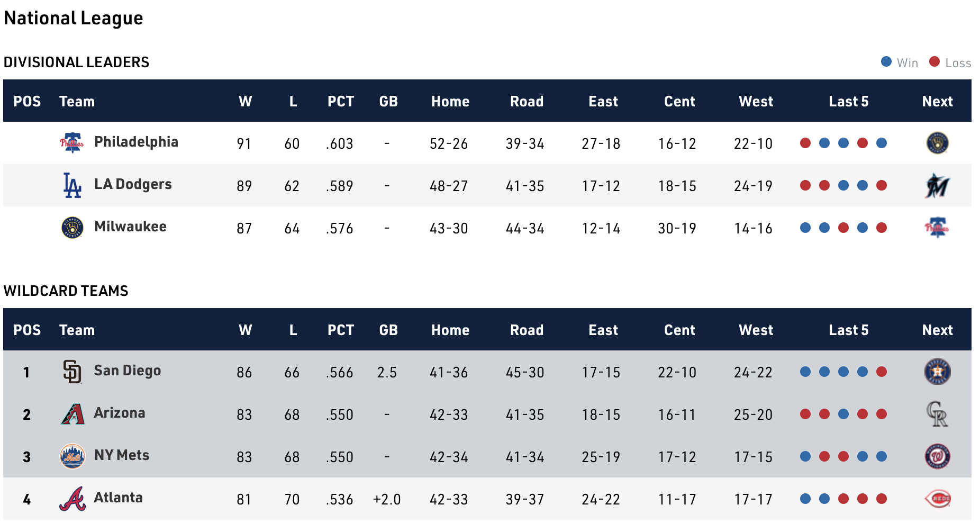This screenshot has height=523, width=980.
Task: Open Reds next-opponent logo in Atlanta row
Action: (x=937, y=499)
